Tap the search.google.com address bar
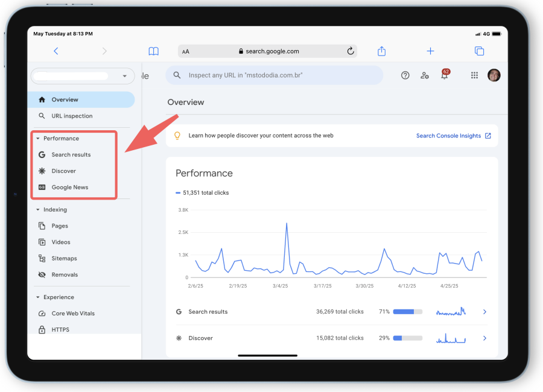Viewport: 543px width, 392px height. (267, 51)
